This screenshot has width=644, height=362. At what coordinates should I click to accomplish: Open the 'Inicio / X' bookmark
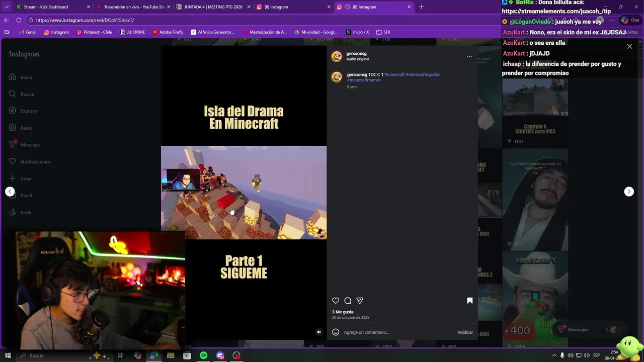[x=357, y=32]
